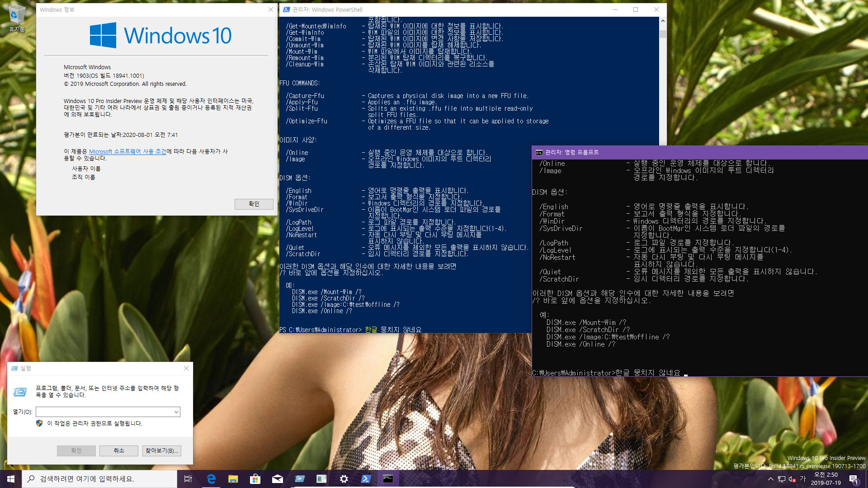The width and height of the screenshot is (868, 488).
Task: Click the muted volume tray icon
Action: tap(792, 479)
